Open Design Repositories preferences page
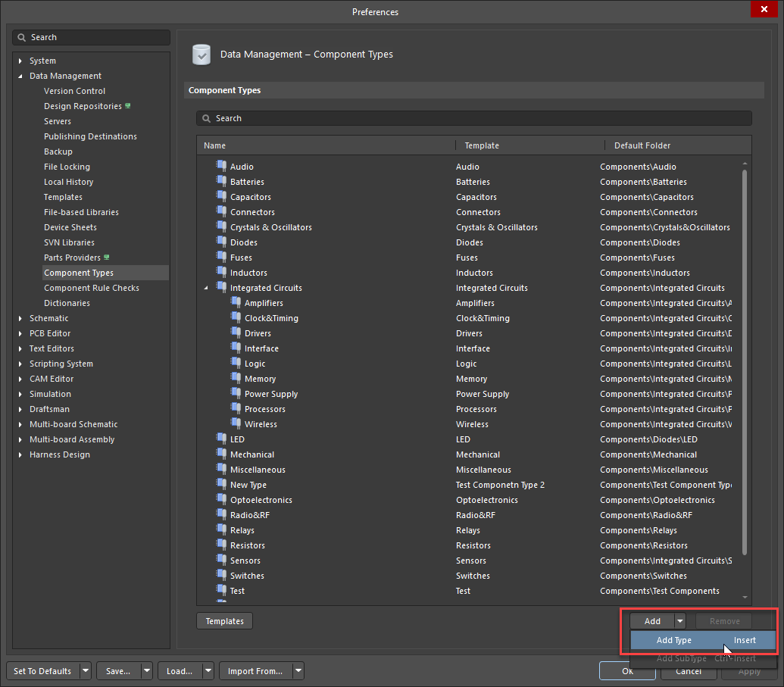Viewport: 784px width, 687px height. point(83,106)
